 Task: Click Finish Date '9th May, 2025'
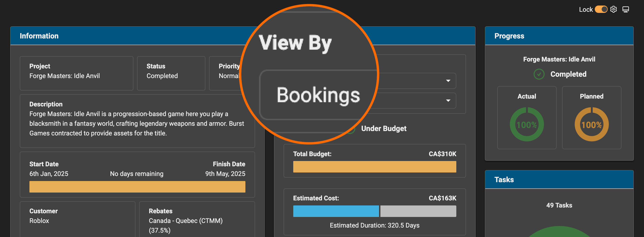pos(225,174)
